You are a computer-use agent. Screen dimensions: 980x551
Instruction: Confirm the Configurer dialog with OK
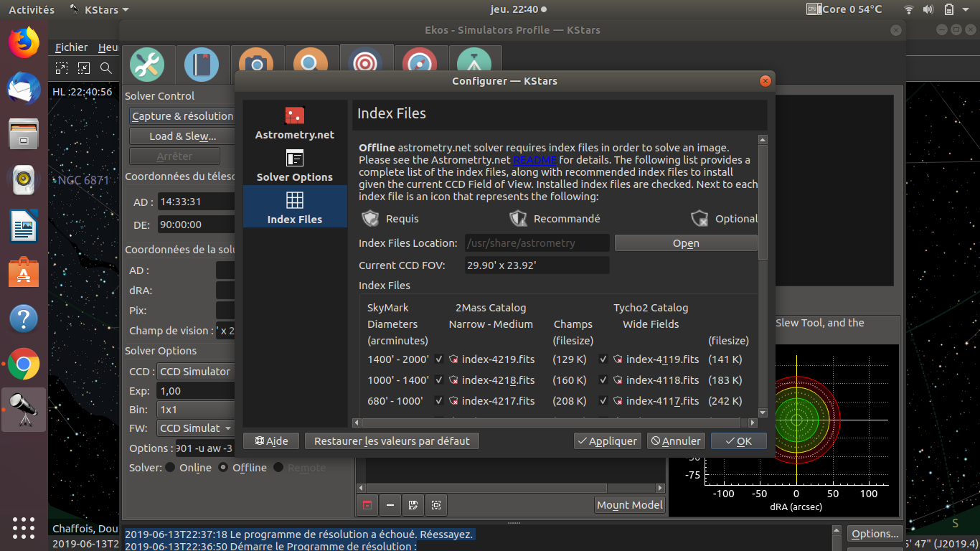[739, 441]
